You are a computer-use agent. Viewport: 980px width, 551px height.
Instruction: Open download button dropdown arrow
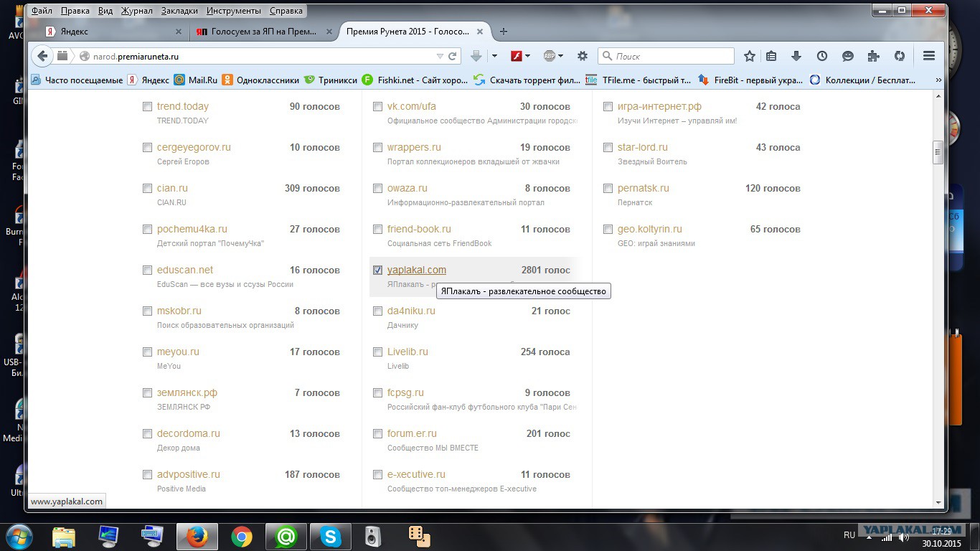(494, 56)
